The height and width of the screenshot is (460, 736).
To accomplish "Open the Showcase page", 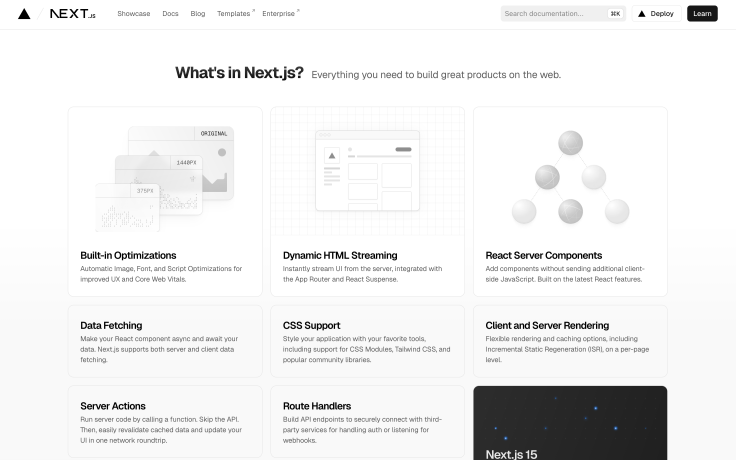I will 133,14.
